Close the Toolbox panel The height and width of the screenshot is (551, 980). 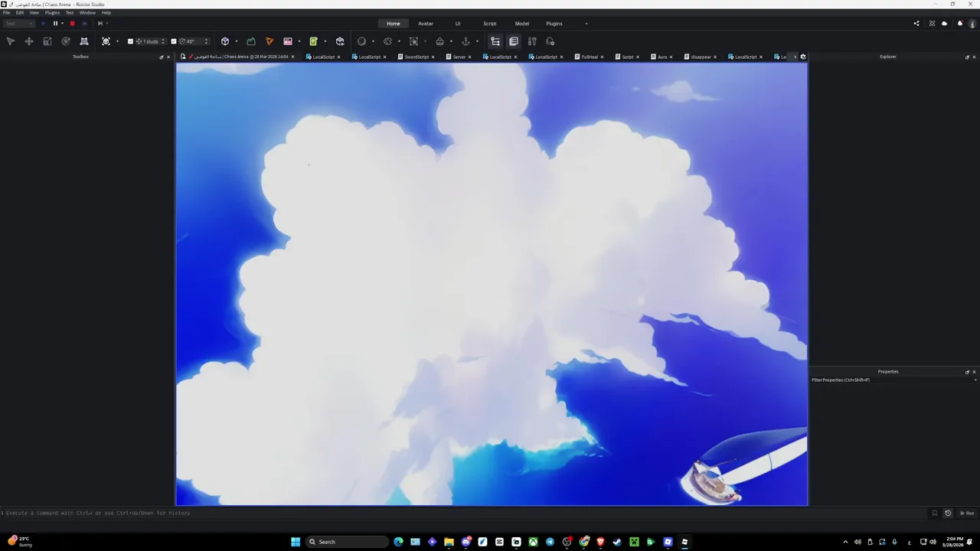pyautogui.click(x=168, y=57)
